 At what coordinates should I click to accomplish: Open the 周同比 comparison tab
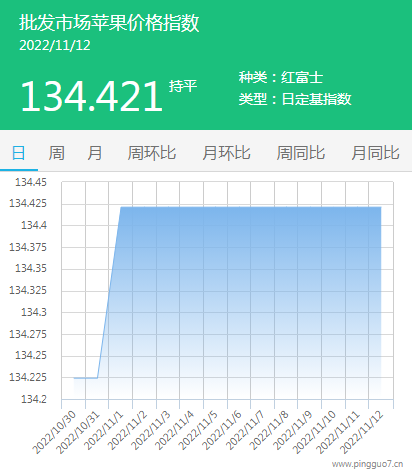pyautogui.click(x=301, y=153)
